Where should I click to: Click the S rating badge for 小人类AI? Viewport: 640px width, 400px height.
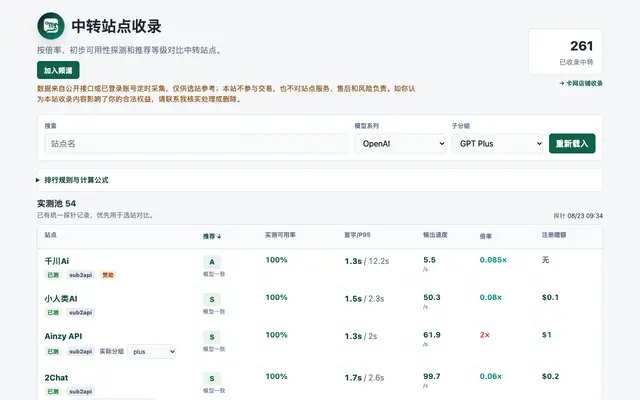click(212, 300)
